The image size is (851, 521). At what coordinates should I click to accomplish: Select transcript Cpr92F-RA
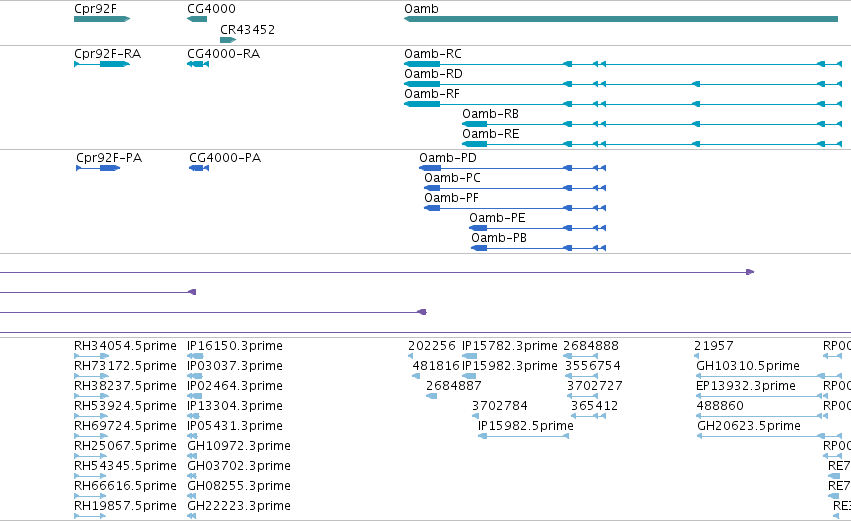coord(102,64)
